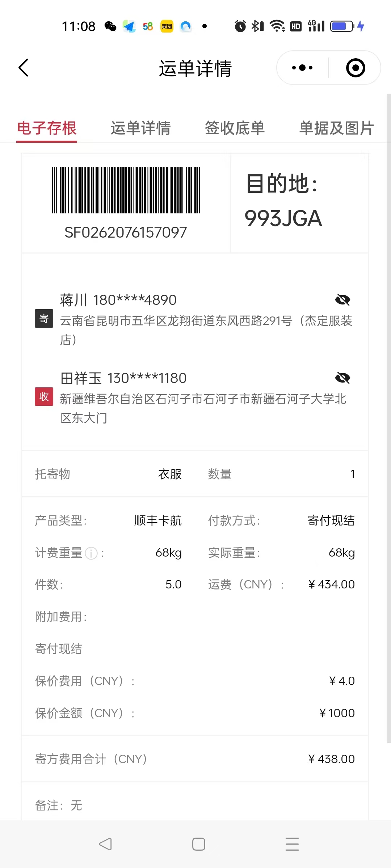Image resolution: width=391 pixels, height=868 pixels.
Task: Tap waybill number SF0262076157097
Action: [126, 233]
